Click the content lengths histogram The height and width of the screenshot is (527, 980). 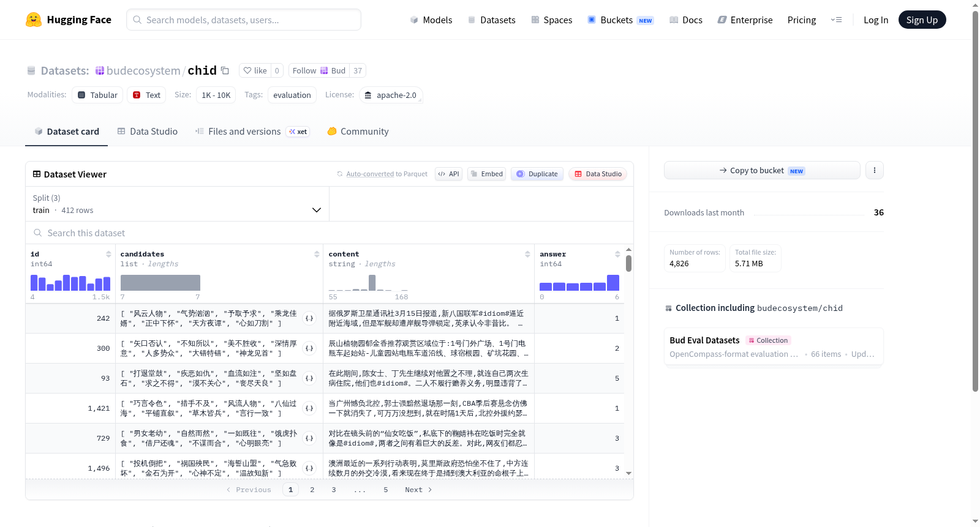pos(368,282)
